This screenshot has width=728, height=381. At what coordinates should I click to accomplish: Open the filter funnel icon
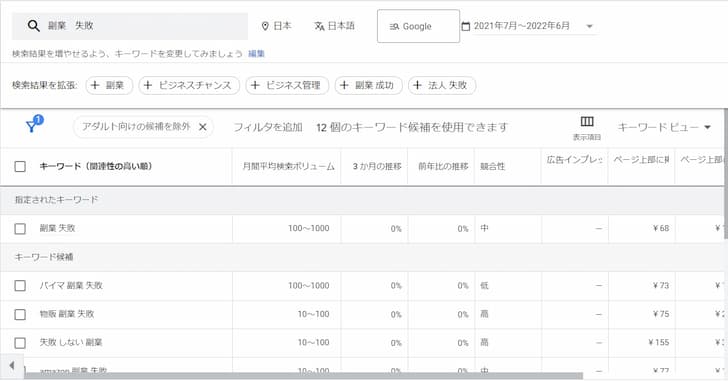[x=32, y=125]
